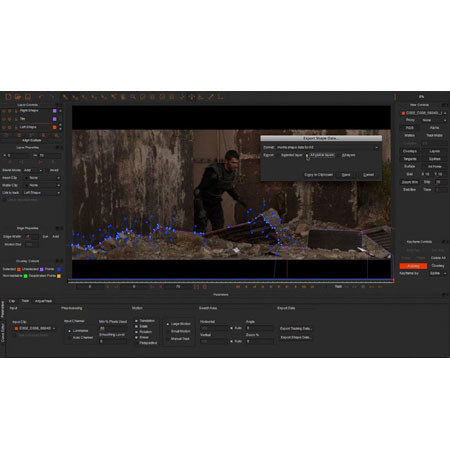
Task: Toggle the Invert checkbox
Action: click(54, 170)
